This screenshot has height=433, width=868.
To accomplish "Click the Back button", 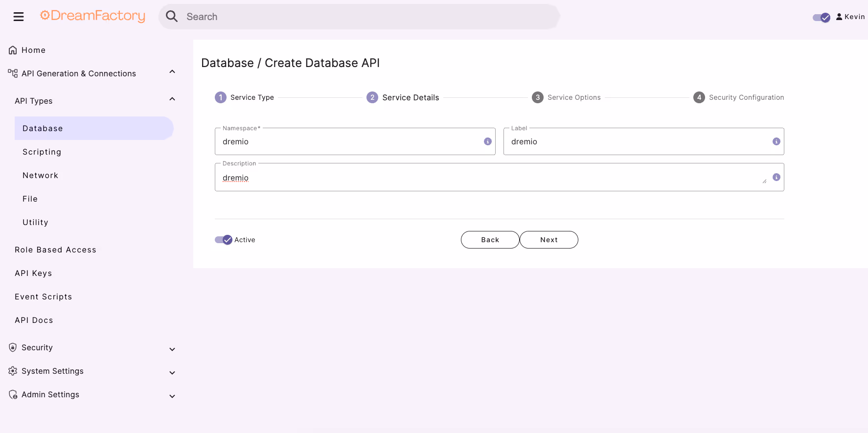I will point(490,240).
